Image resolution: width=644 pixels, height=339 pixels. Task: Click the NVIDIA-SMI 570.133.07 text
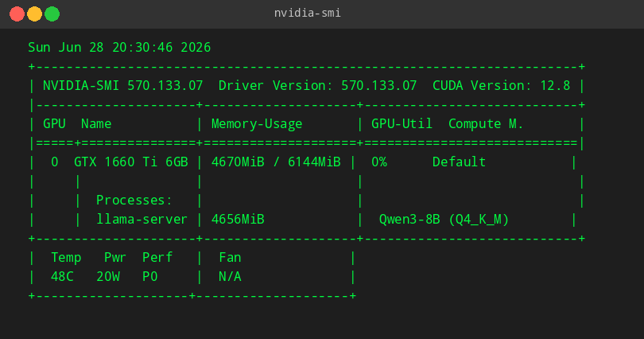[122, 85]
